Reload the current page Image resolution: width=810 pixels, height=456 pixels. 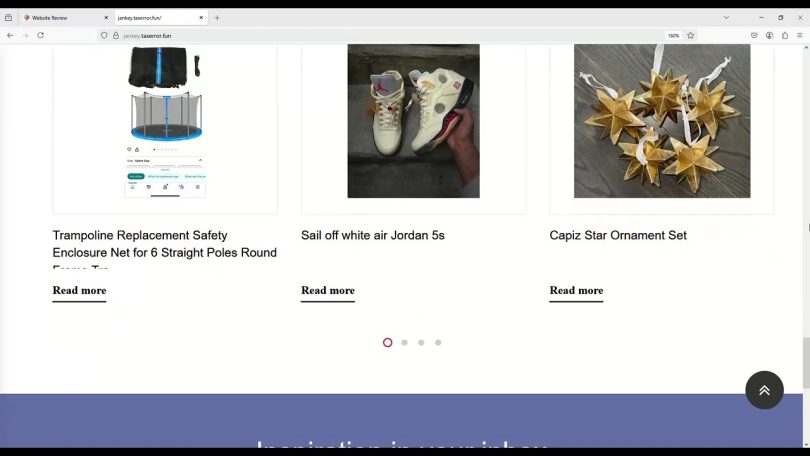click(40, 36)
